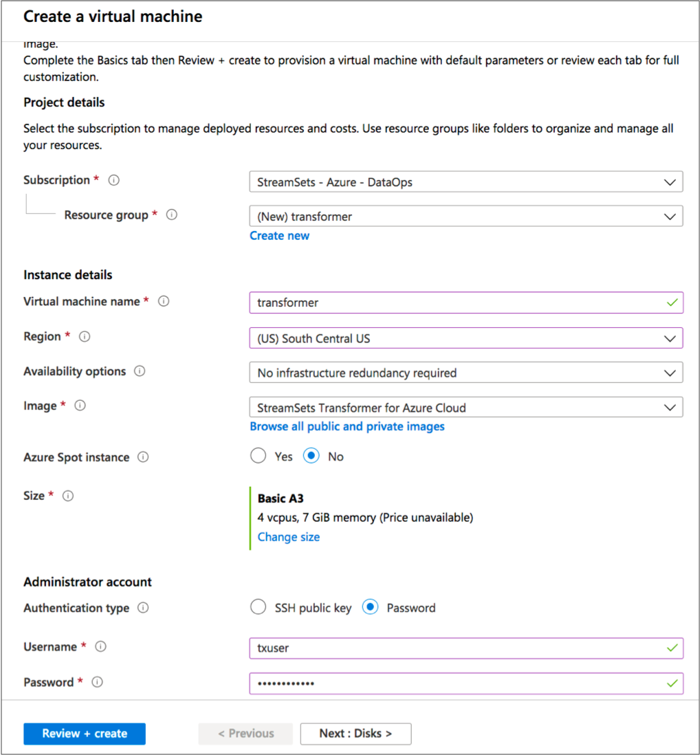Click the info icon next to Image
The image size is (700, 755).
pos(80,406)
